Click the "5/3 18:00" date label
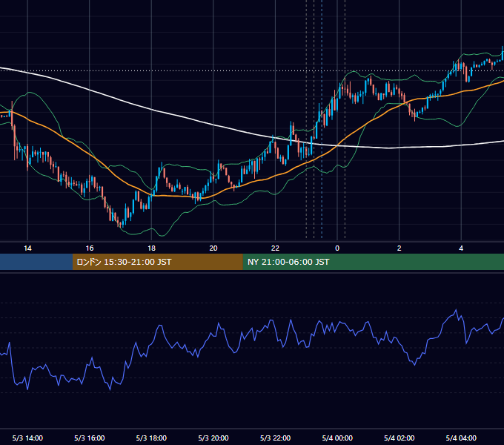This screenshot has height=445, width=504. coord(151,438)
